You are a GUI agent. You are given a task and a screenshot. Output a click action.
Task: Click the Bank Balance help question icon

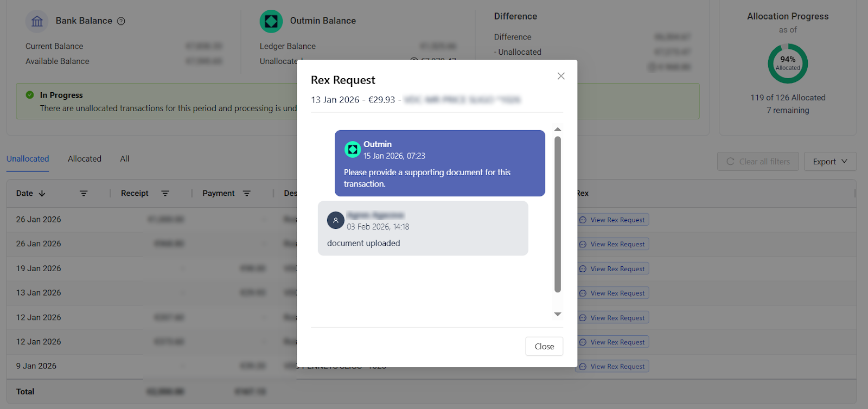pyautogui.click(x=121, y=21)
